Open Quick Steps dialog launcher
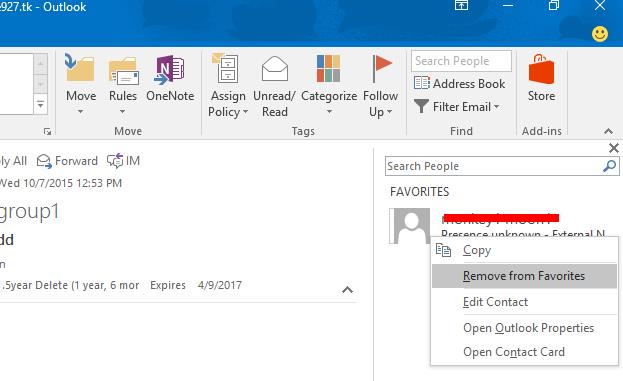 [x=47, y=132]
